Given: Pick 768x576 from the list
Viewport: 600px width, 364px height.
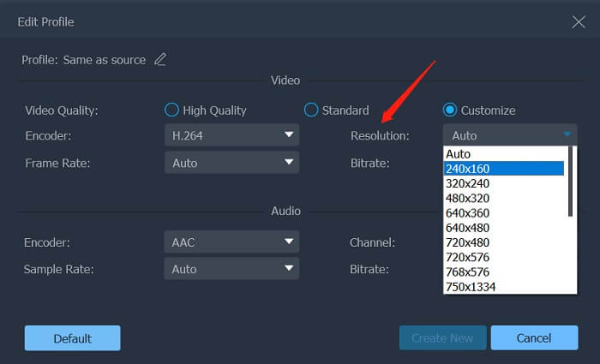Looking at the screenshot, I should point(504,272).
